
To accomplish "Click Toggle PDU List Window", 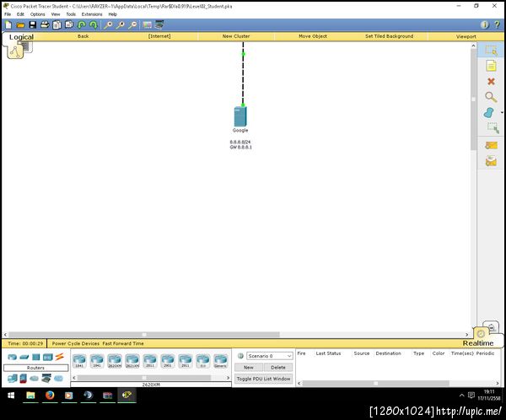I will click(x=264, y=379).
